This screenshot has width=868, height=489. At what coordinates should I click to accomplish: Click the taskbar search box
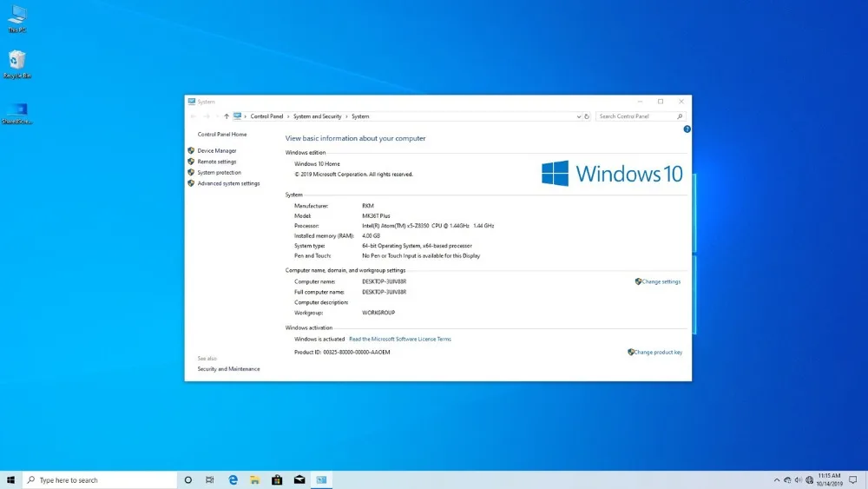[100, 479]
